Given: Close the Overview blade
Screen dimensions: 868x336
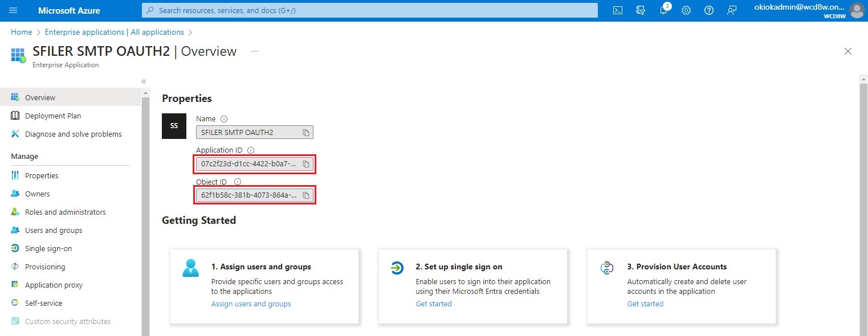Looking at the screenshot, I should coord(848,51).
